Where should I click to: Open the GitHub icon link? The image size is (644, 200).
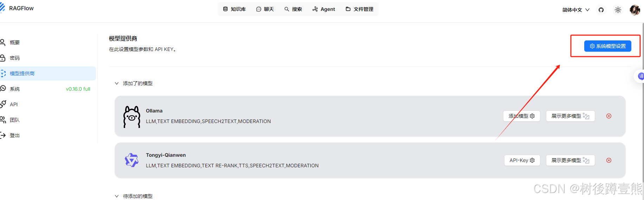(601, 10)
